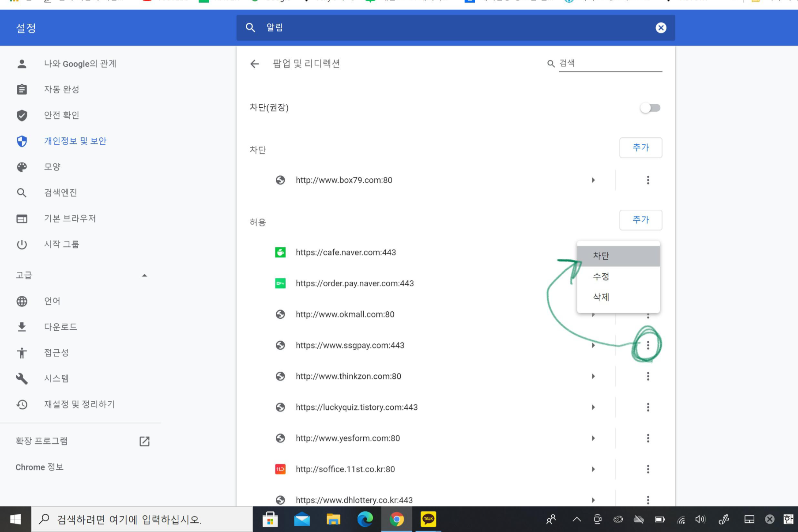798x532 pixels.
Task: Click the download icon for 다운로드
Action: 22,327
